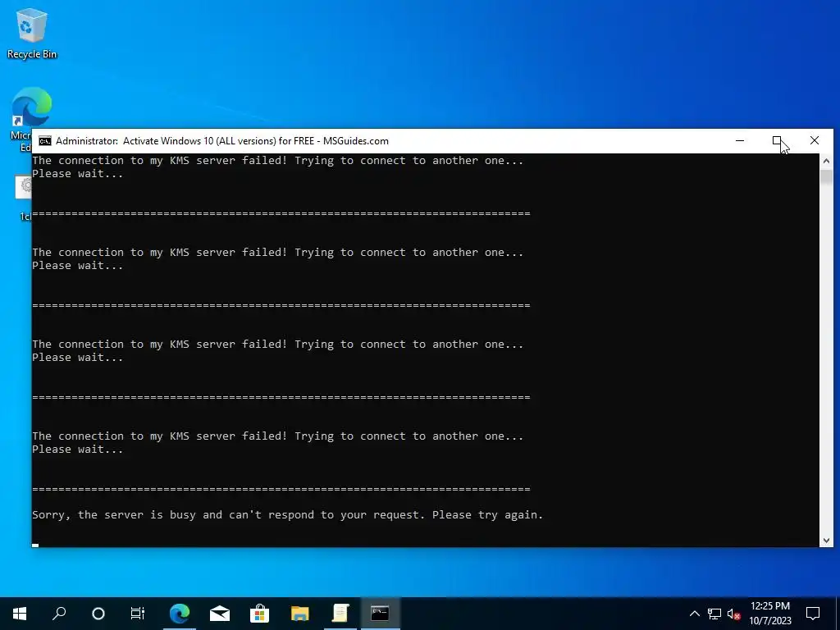Click muted volume tray icon
Viewport: 840px width, 630px height.
click(734, 614)
